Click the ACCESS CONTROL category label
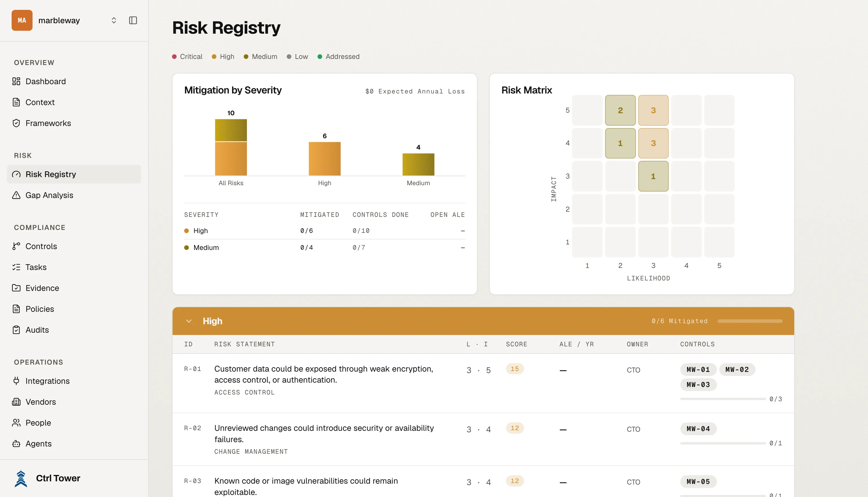The width and height of the screenshot is (868, 497). point(245,392)
